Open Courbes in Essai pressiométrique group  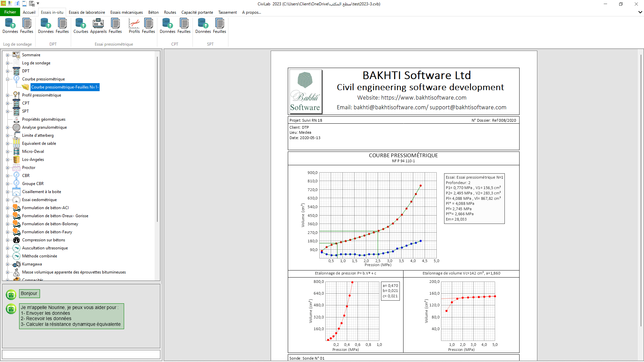coord(81,26)
